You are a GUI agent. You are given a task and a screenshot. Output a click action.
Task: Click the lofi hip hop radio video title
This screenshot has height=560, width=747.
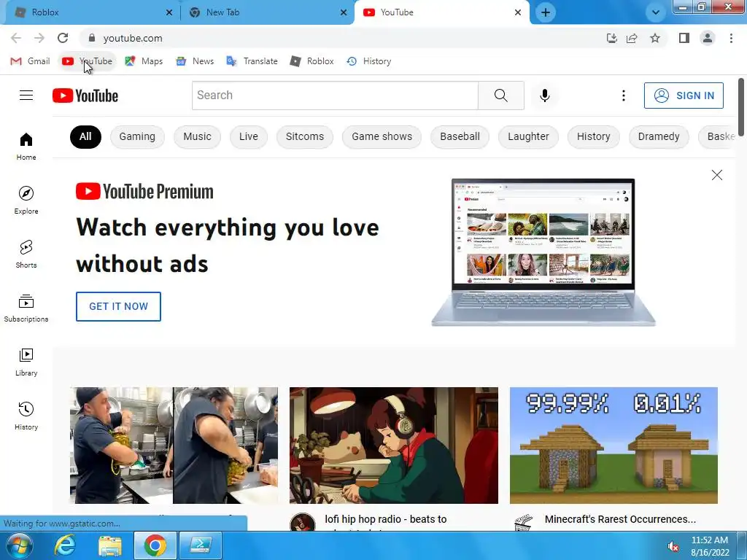[x=386, y=519]
